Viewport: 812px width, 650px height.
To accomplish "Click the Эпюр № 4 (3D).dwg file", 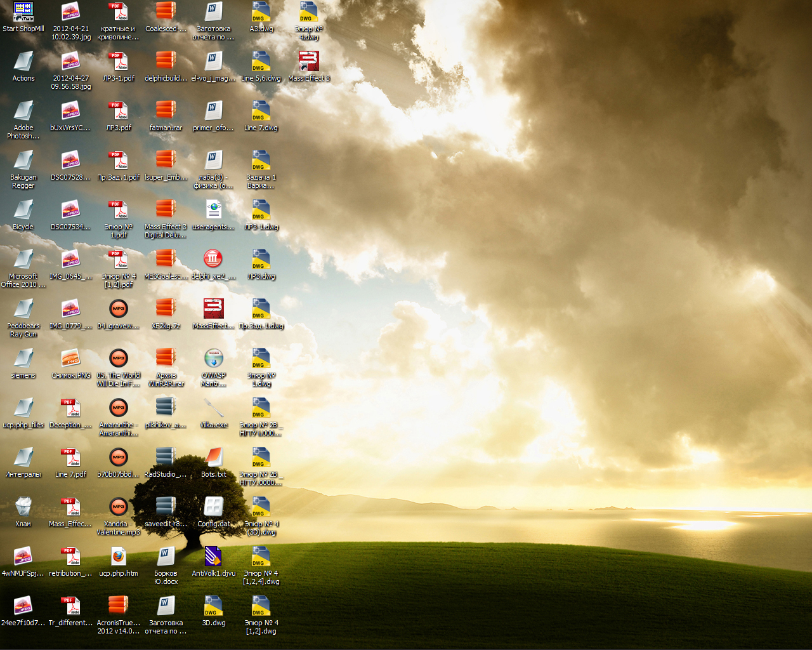I will pos(261,516).
